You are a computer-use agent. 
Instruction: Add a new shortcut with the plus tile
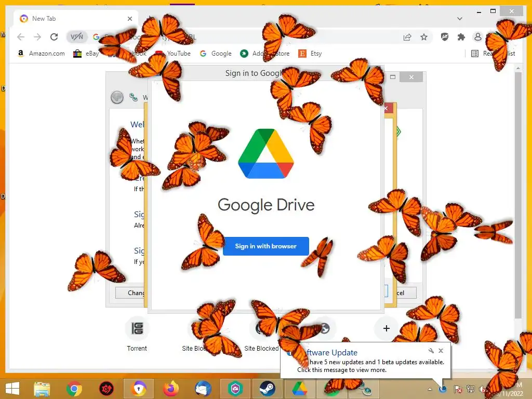[386, 328]
